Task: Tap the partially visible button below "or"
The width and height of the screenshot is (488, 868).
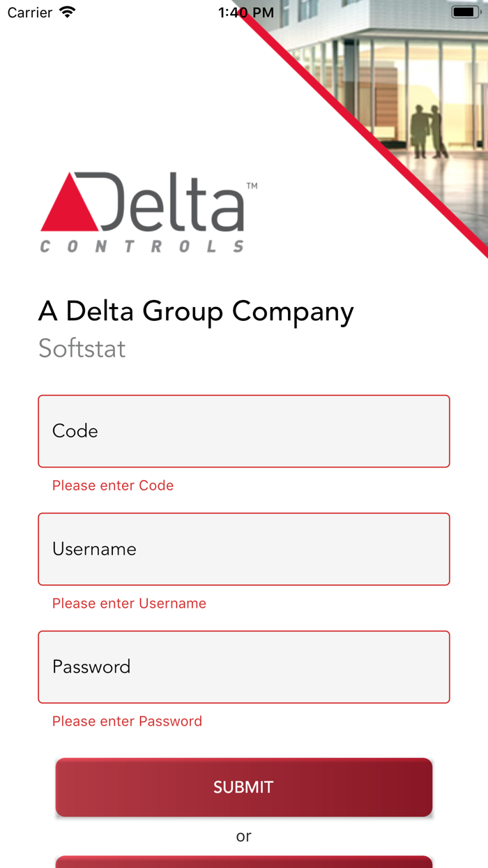Action: point(244,862)
